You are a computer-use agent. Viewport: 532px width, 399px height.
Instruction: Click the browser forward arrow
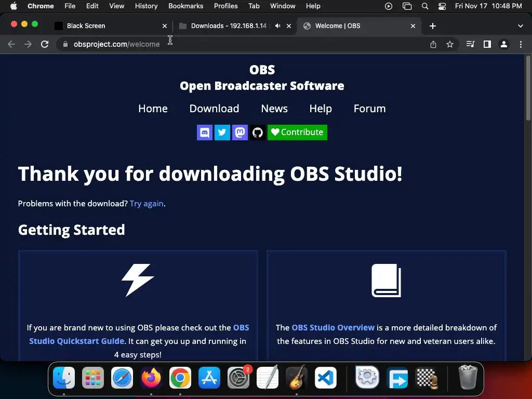[x=28, y=45]
